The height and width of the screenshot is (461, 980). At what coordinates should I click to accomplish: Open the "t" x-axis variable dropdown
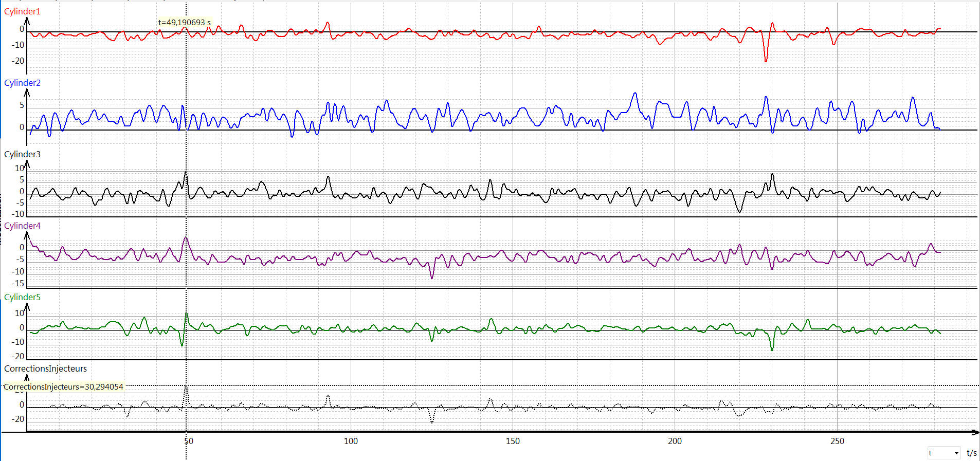pyautogui.click(x=956, y=453)
